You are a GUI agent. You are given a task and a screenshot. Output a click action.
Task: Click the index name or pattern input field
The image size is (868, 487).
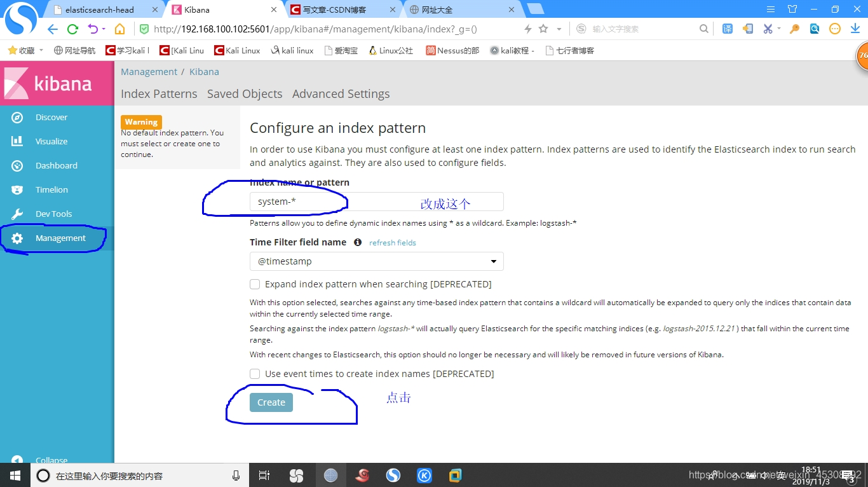tap(377, 202)
